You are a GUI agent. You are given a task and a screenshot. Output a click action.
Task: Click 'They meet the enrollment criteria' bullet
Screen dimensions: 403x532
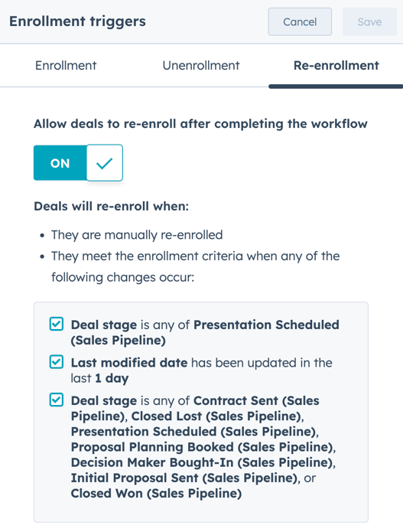[195, 266]
